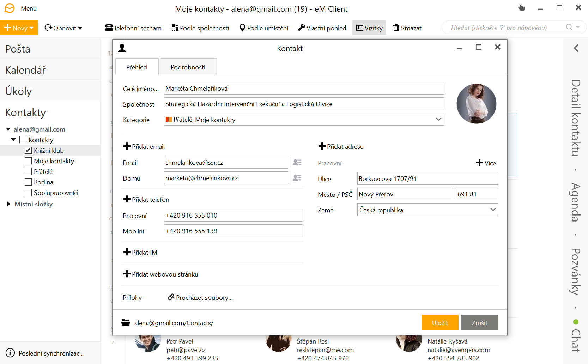Click the contact photo thumbnail
588x364 pixels.
point(477,104)
